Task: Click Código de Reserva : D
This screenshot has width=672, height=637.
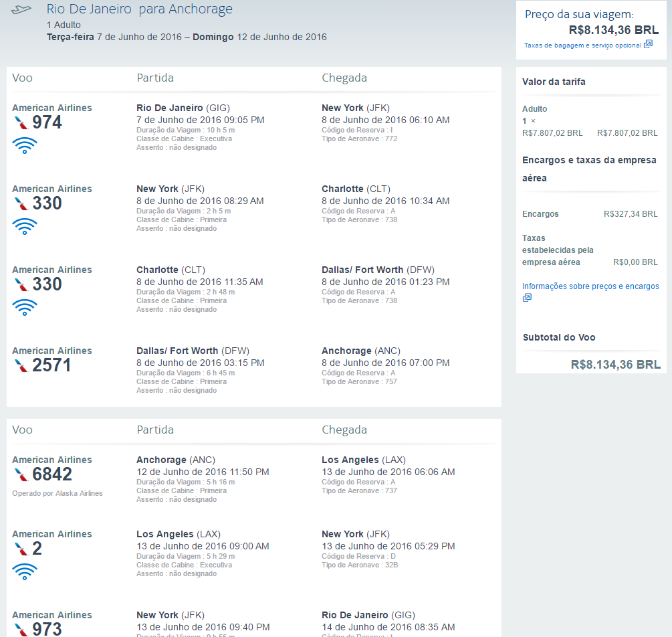Action: tap(358, 556)
